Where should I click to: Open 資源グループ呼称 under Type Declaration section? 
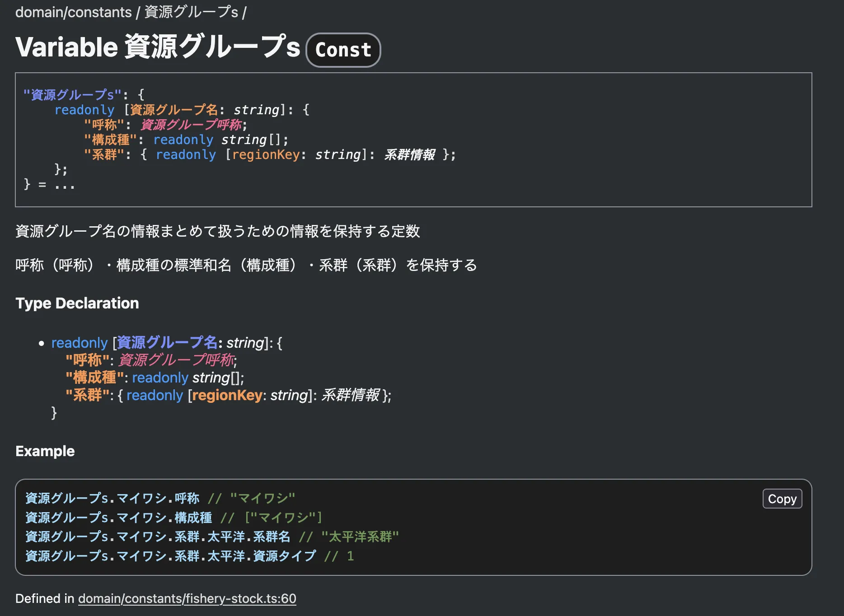[176, 360]
